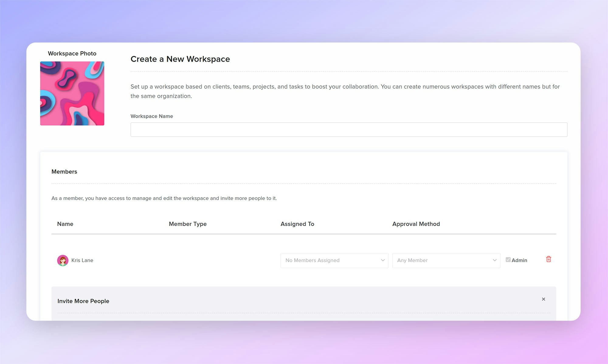The width and height of the screenshot is (608, 364).
Task: Click the Member Type column header
Action: pos(188,224)
